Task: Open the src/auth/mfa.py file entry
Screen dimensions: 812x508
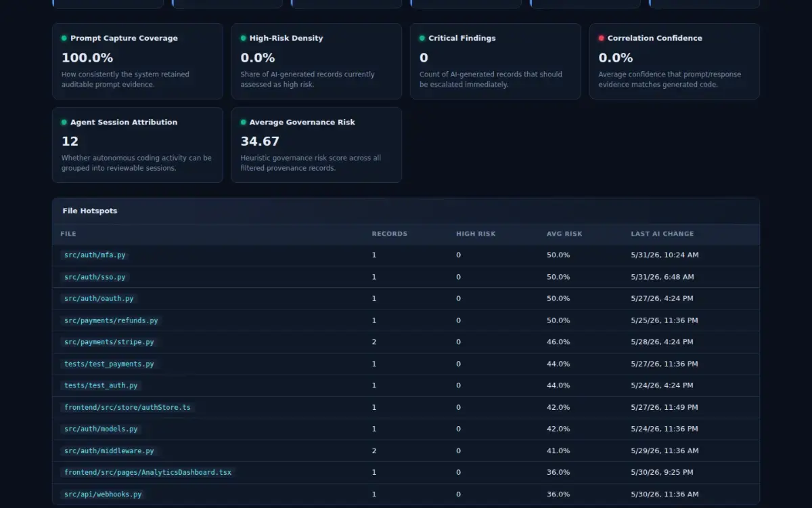Action: tap(95, 255)
